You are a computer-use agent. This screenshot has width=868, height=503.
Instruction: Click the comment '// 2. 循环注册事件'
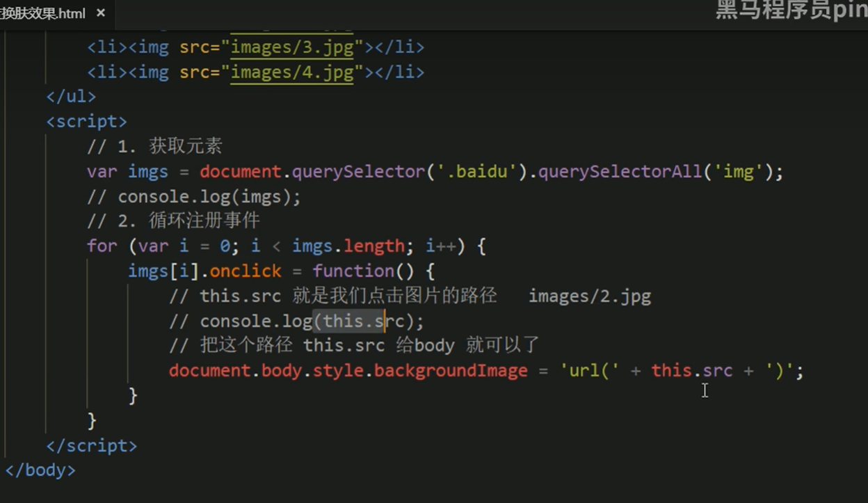pyautogui.click(x=173, y=221)
